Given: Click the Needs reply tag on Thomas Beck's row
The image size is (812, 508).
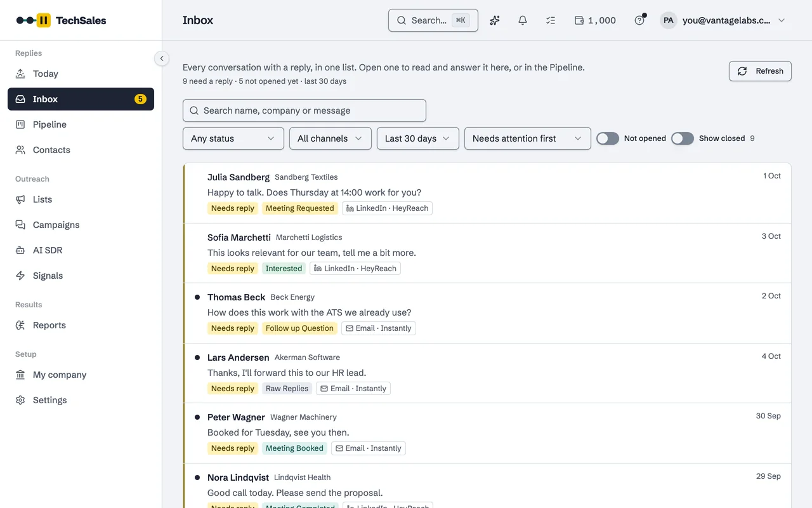Looking at the screenshot, I should (x=233, y=328).
